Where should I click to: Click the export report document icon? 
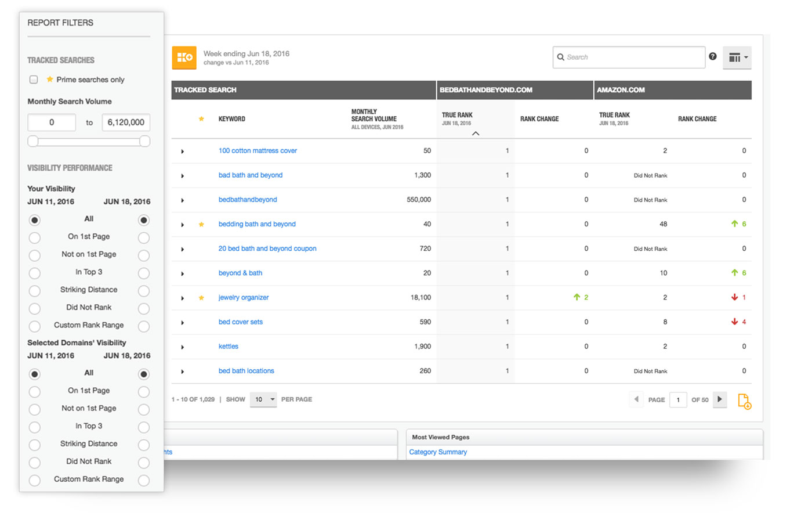point(744,401)
